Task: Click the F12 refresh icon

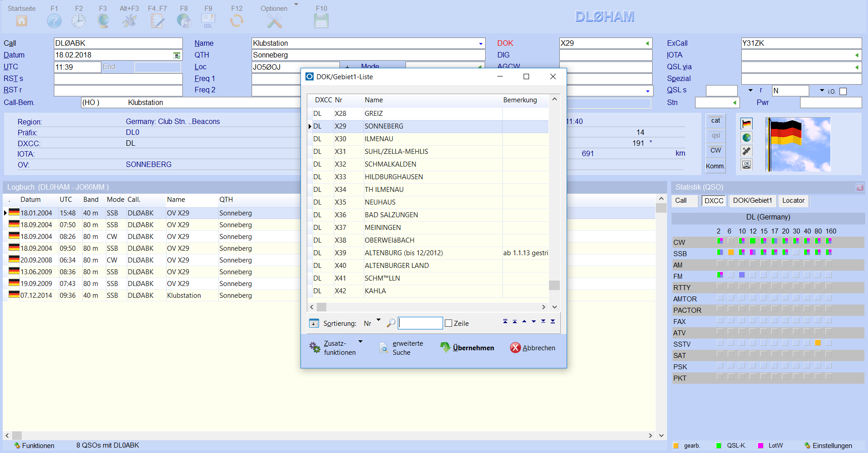Action: (x=237, y=21)
